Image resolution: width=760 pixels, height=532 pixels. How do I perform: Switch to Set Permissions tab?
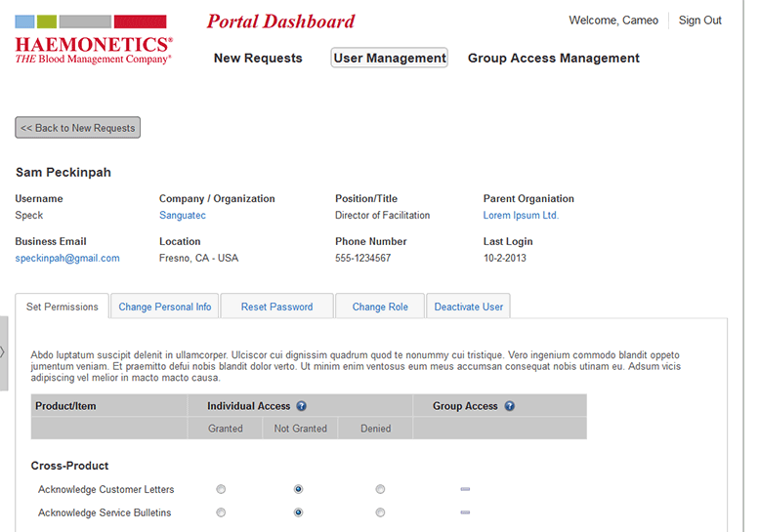(x=63, y=307)
